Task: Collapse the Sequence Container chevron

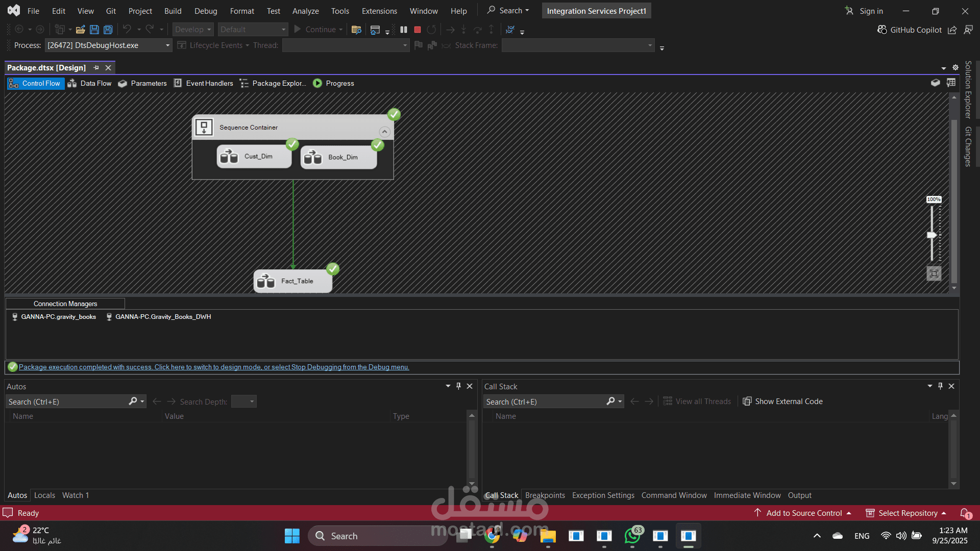Action: pos(384,132)
